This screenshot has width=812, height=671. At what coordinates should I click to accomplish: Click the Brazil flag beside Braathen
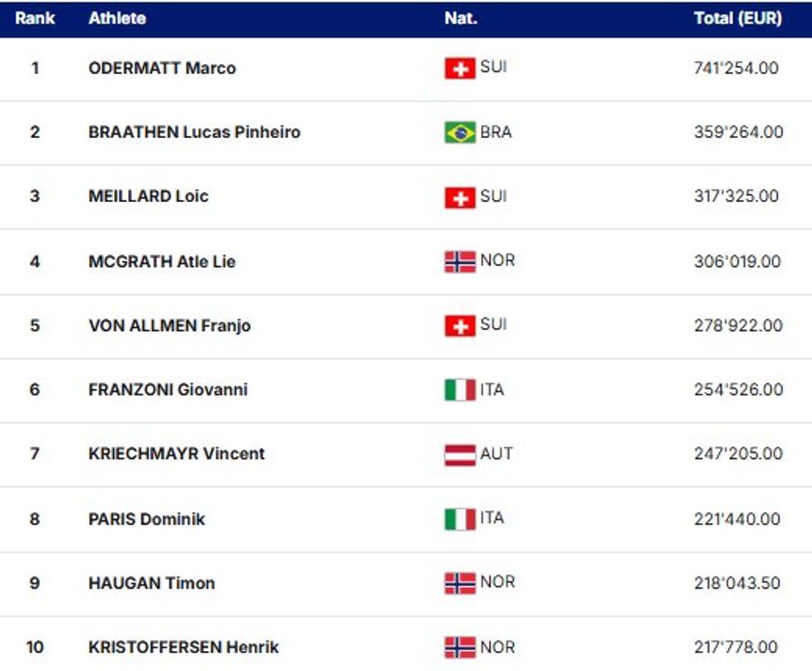(x=459, y=133)
